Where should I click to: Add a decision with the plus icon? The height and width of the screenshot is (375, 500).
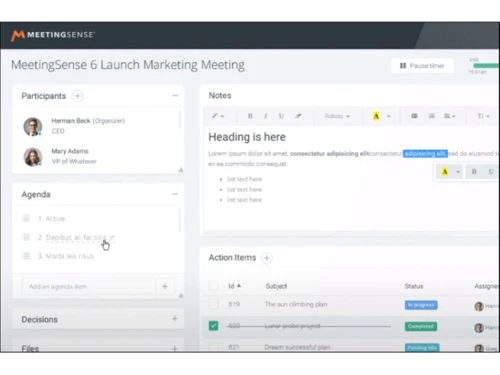click(x=175, y=319)
